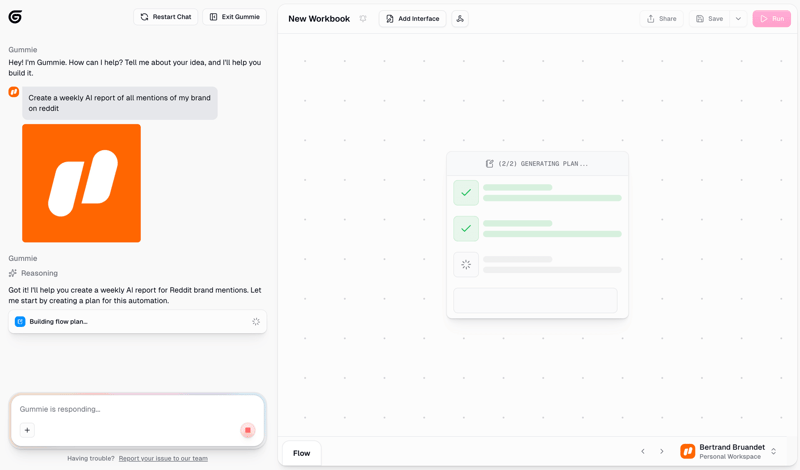Restart the chat with Gummie

tap(166, 17)
